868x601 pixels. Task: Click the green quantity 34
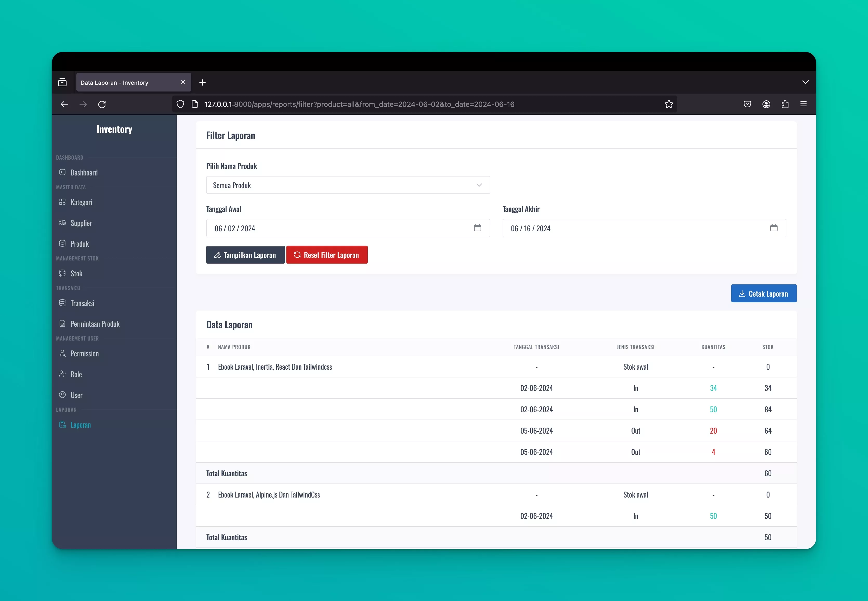click(x=713, y=388)
